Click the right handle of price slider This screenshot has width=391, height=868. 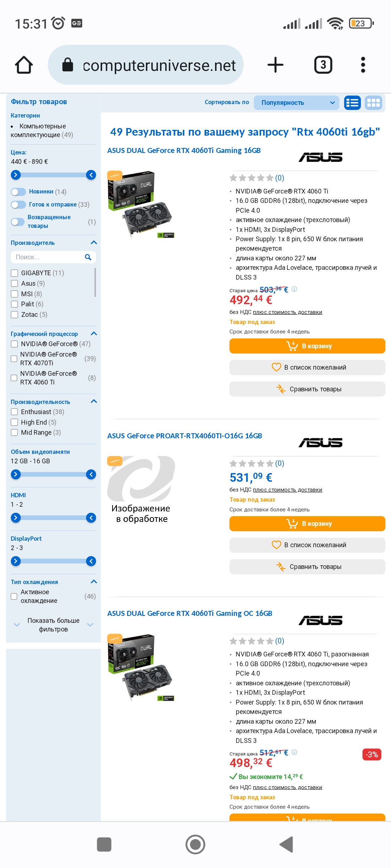[x=91, y=175]
